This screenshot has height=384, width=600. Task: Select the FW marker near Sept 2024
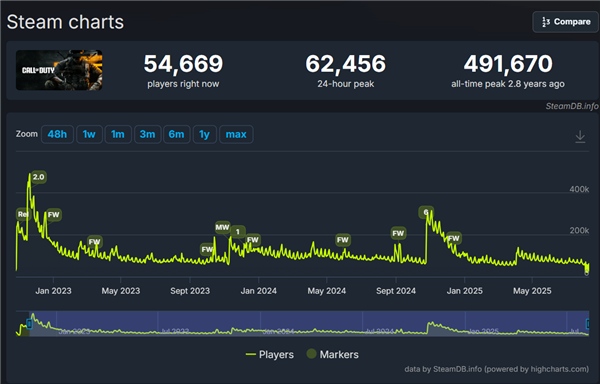[x=398, y=233]
